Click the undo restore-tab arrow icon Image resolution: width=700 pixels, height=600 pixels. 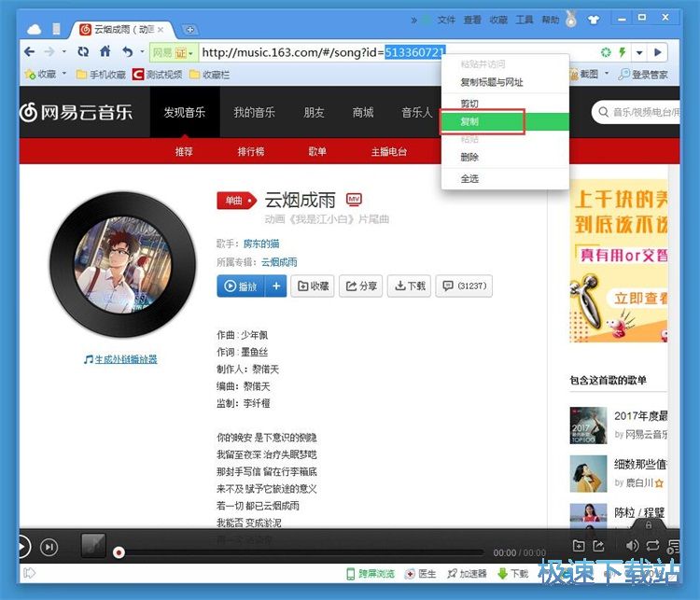click(x=128, y=52)
